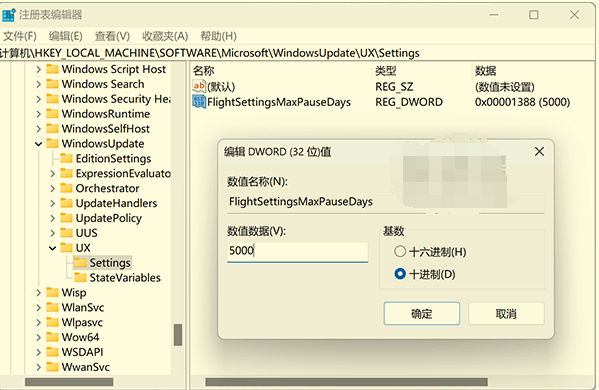Click the DWORD icon for FlightSettingsMaxPauseDays
Screen dimensions: 599x390
tap(199, 102)
